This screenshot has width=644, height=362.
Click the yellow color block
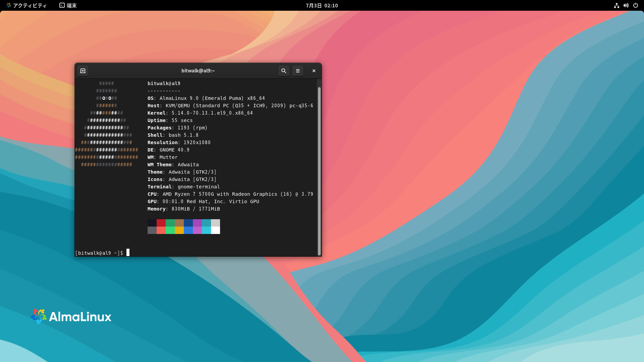pyautogui.click(x=179, y=230)
